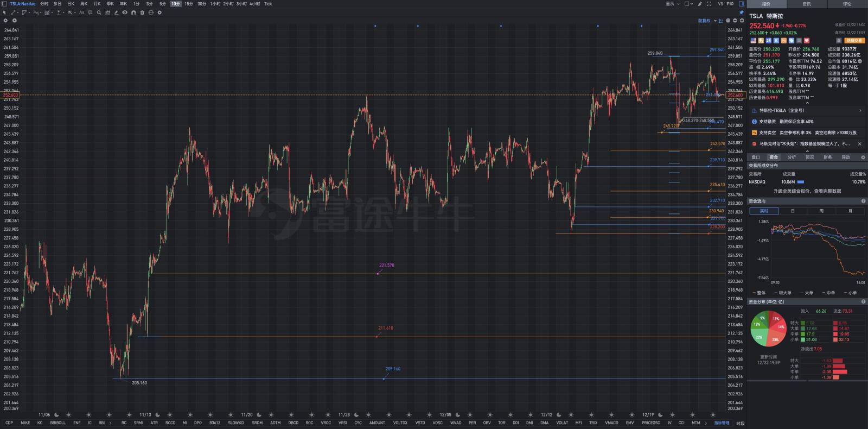Viewport: 868px width, 429px height.
Task: Open the text annotation tool labeled Aa
Action: tap(82, 12)
